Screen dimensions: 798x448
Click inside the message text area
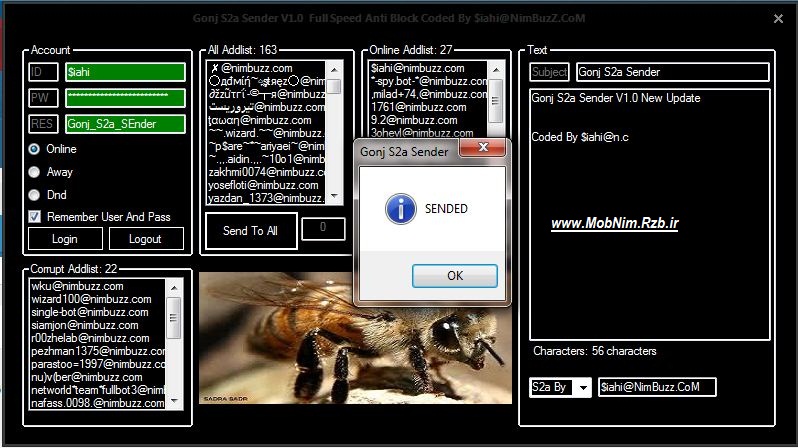(650, 214)
